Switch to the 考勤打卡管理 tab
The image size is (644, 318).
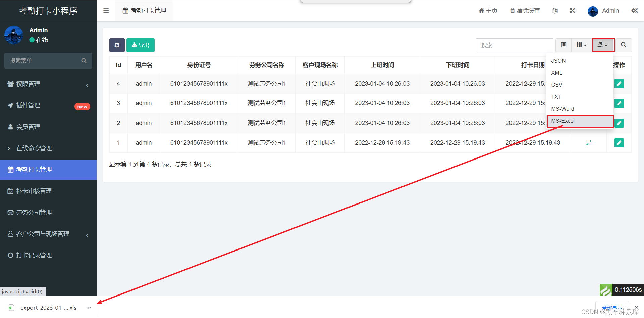144,10
